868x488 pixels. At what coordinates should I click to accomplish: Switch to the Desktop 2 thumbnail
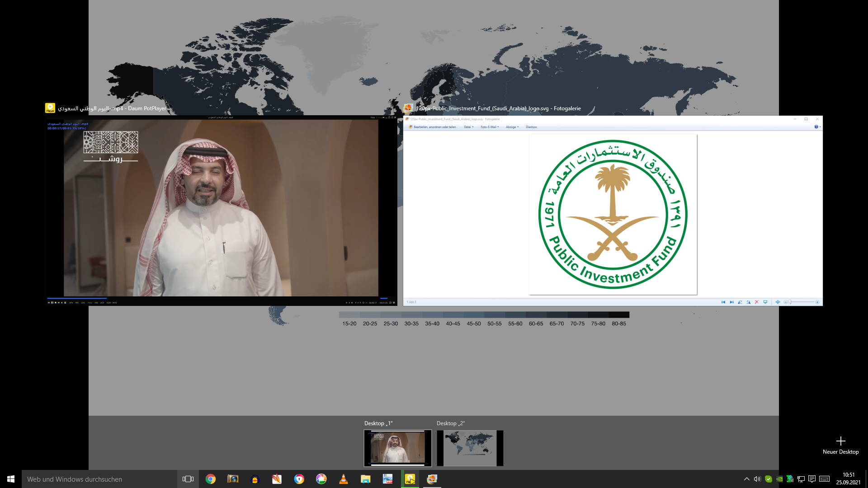point(470,448)
